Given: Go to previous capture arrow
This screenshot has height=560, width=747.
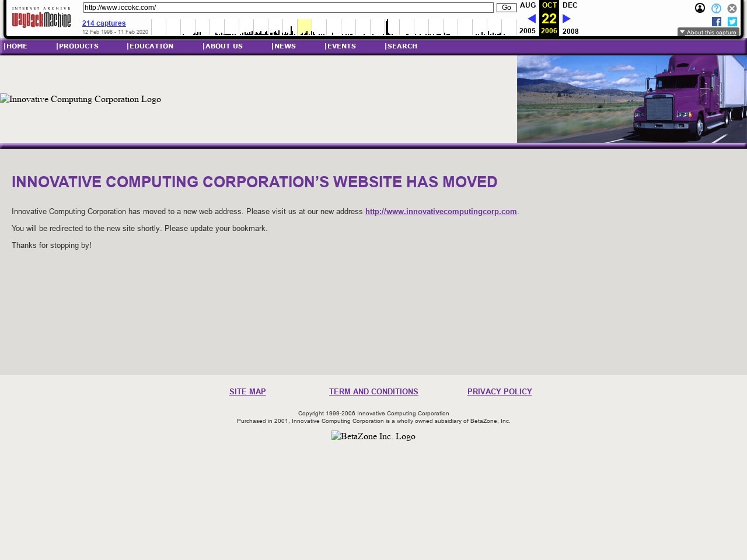Looking at the screenshot, I should (x=532, y=19).
